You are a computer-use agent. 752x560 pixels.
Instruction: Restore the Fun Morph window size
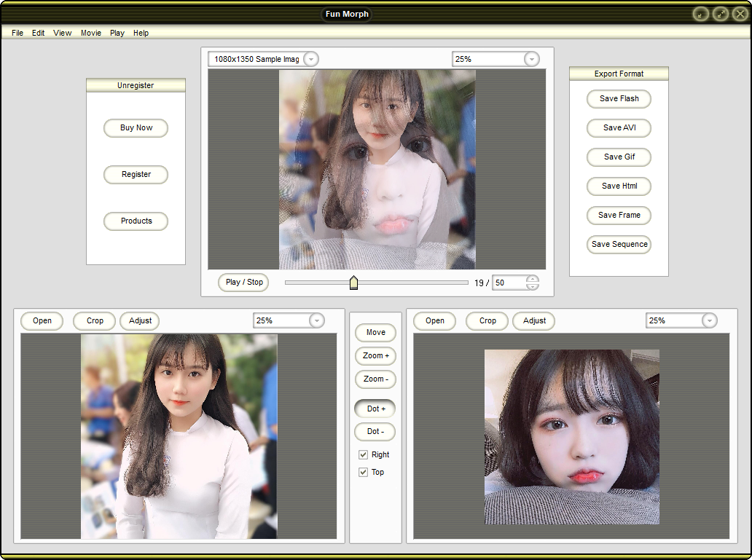coord(721,14)
